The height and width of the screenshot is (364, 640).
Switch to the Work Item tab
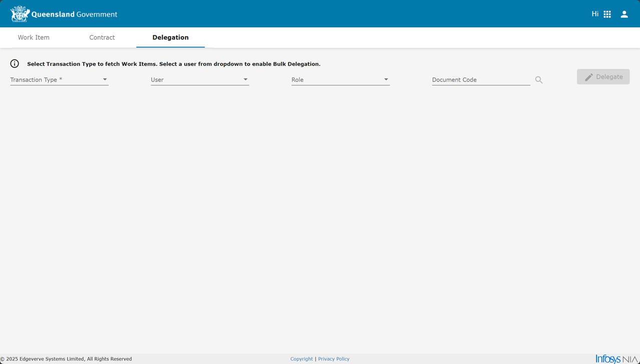[x=34, y=37]
